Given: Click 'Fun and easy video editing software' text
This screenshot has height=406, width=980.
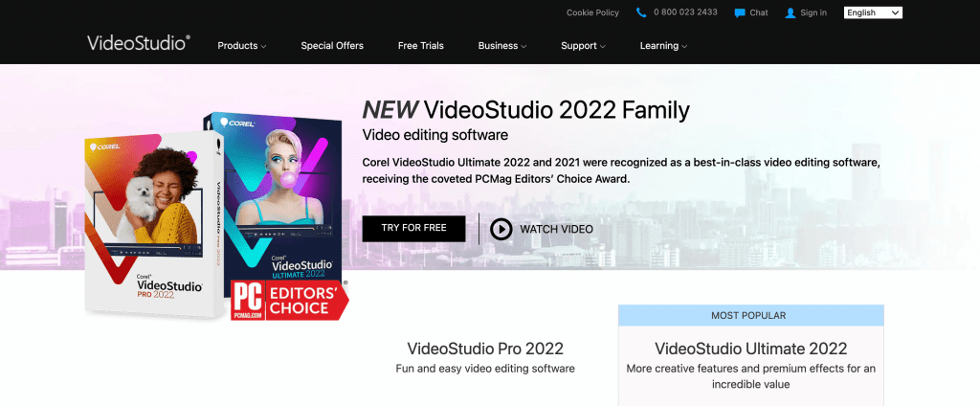Looking at the screenshot, I should pos(485,369).
